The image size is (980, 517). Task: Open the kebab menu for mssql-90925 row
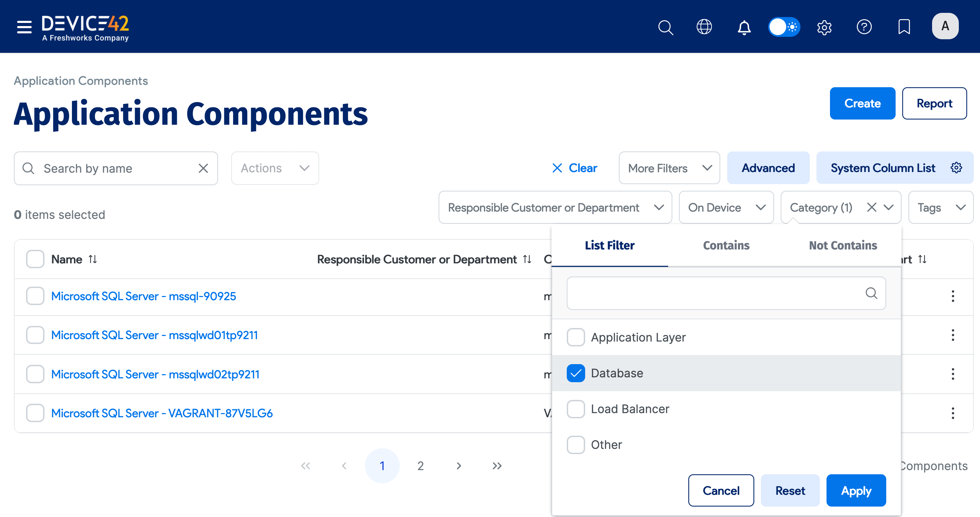[953, 296]
